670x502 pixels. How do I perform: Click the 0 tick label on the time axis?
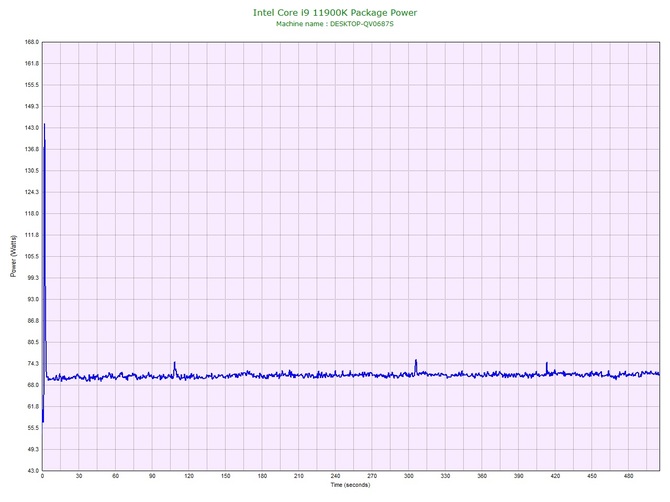tap(42, 477)
